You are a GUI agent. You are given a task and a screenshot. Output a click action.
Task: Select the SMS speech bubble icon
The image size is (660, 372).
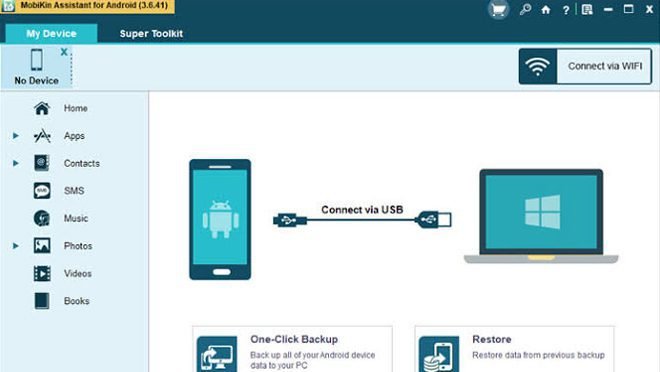click(42, 191)
